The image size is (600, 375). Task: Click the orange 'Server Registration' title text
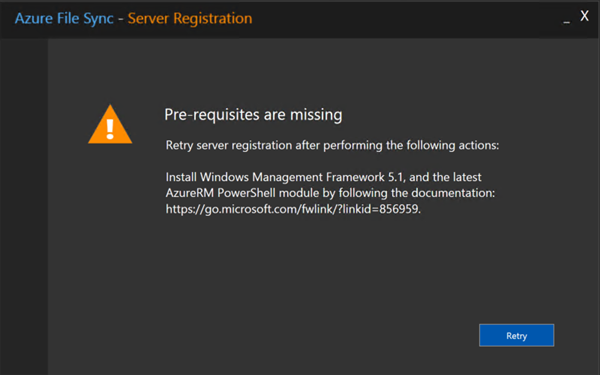(x=190, y=18)
